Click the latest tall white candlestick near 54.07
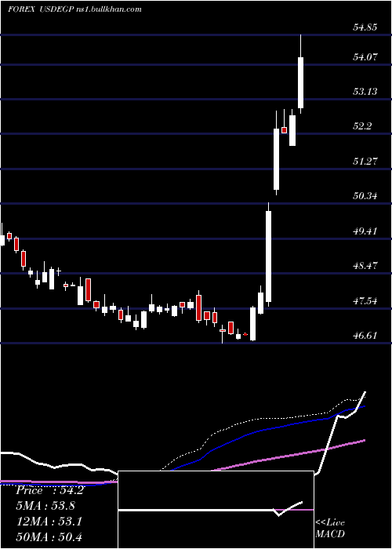Viewport: 392px width, 549px height. click(x=300, y=75)
